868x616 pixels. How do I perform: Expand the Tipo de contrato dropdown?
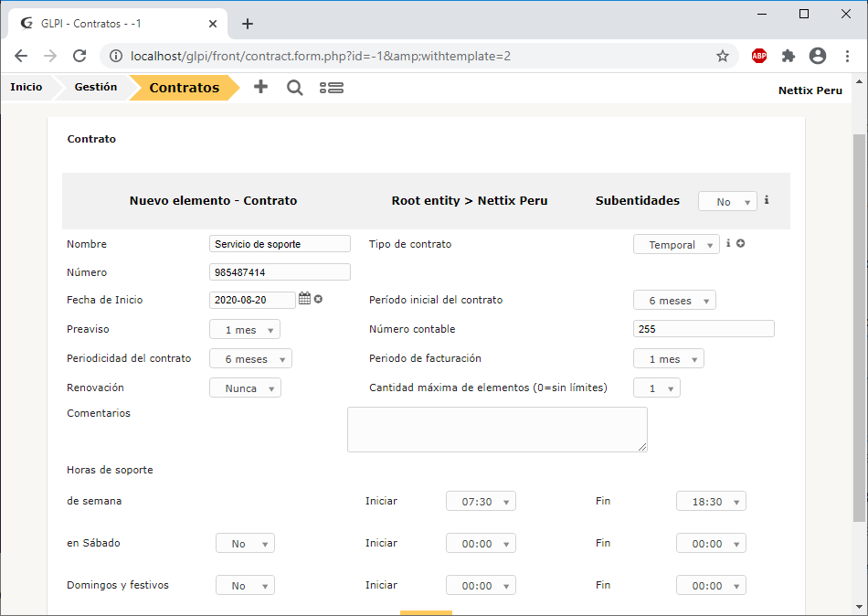[x=676, y=245]
